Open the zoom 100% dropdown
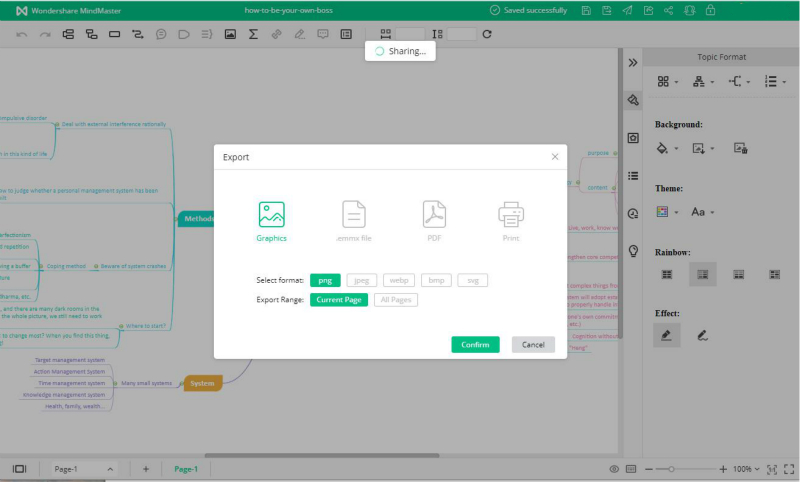 (745, 468)
